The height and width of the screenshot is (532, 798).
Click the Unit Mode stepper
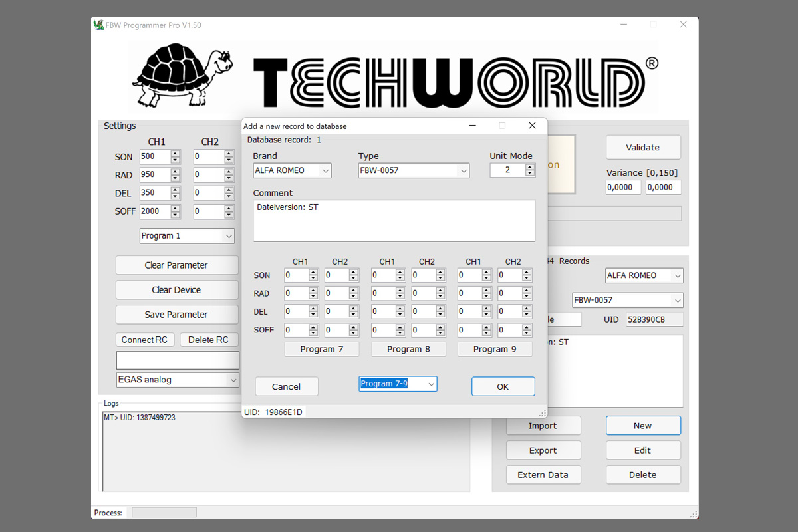[x=530, y=170]
